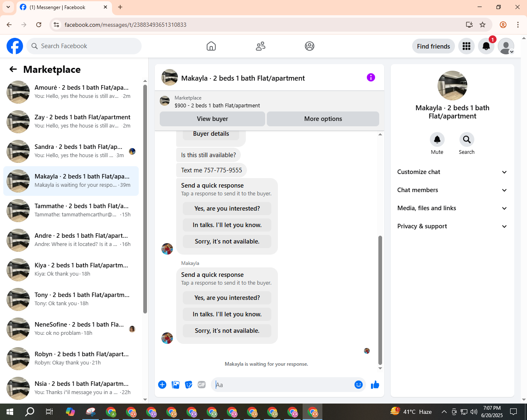Open the emoji picker in composer
Image resolution: width=527 pixels, height=420 pixels.
[x=359, y=385]
